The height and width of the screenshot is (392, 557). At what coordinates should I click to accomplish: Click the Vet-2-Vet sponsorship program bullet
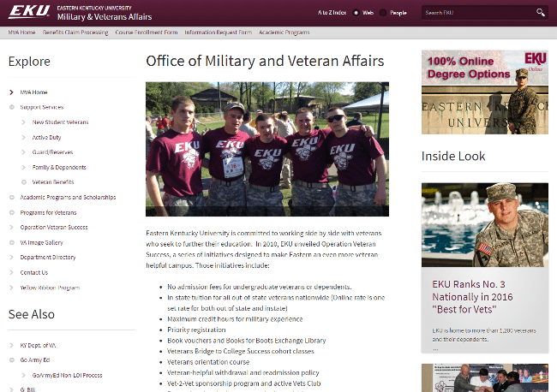(x=244, y=383)
